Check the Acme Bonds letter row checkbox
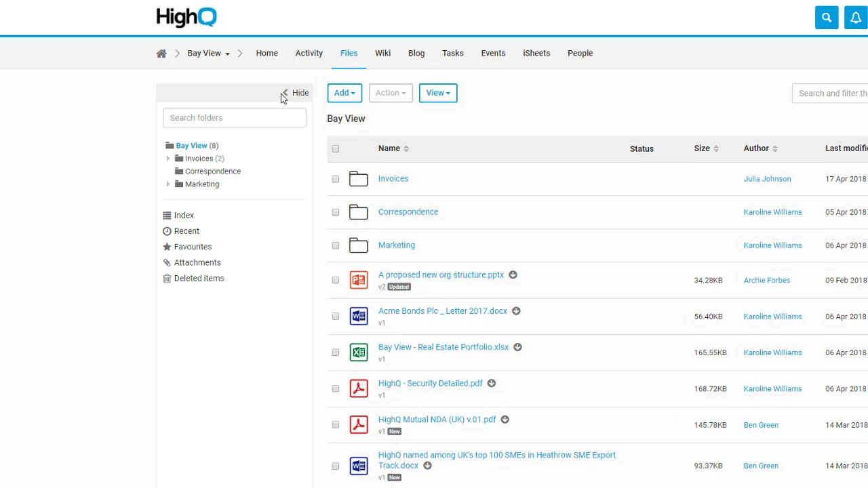868x488 pixels. click(335, 317)
